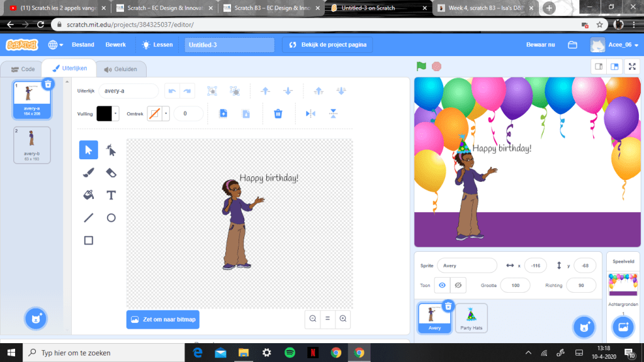The height and width of the screenshot is (362, 644).
Task: Hide the sprite with crossed-eye icon
Action: (458, 285)
